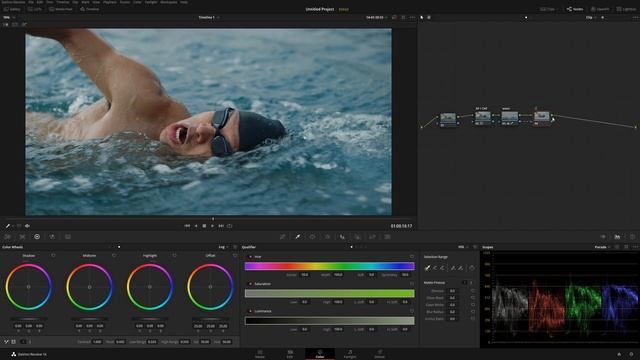Toggle loop playback in viewer
This screenshot has height=360, width=640.
click(230, 226)
